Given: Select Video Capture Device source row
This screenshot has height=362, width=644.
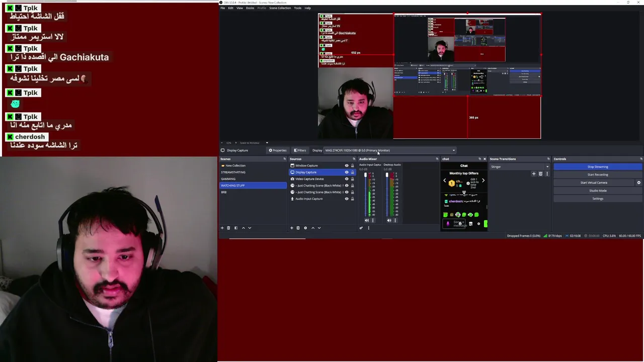Looking at the screenshot, I should (322, 178).
